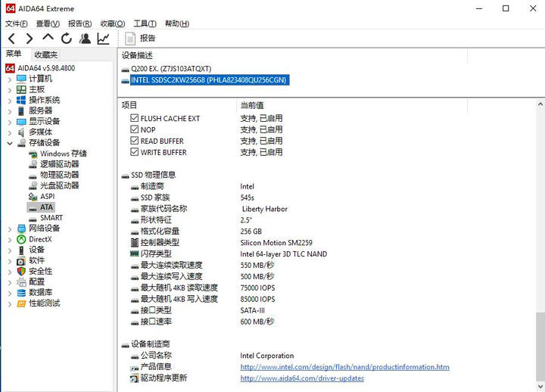Screen dimensions: 545x392
Task: Open the 文件(F) menu
Action: 17,23
